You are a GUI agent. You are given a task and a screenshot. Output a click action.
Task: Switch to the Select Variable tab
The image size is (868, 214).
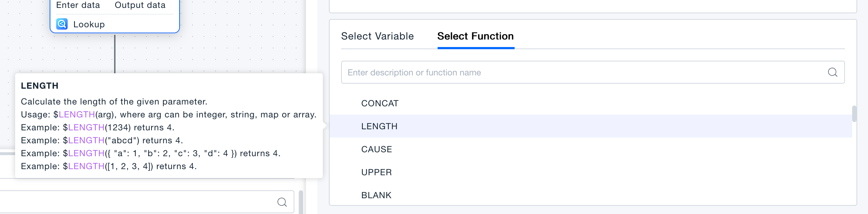pos(377,36)
